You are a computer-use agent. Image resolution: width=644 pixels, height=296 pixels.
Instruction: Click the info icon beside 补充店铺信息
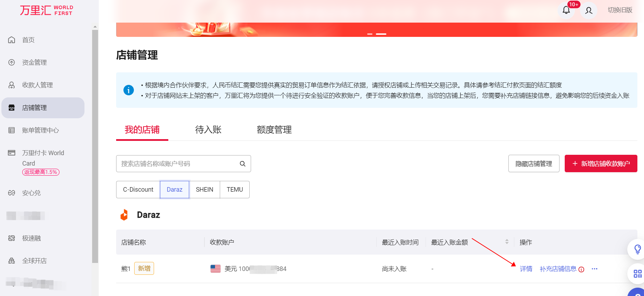[581, 269]
